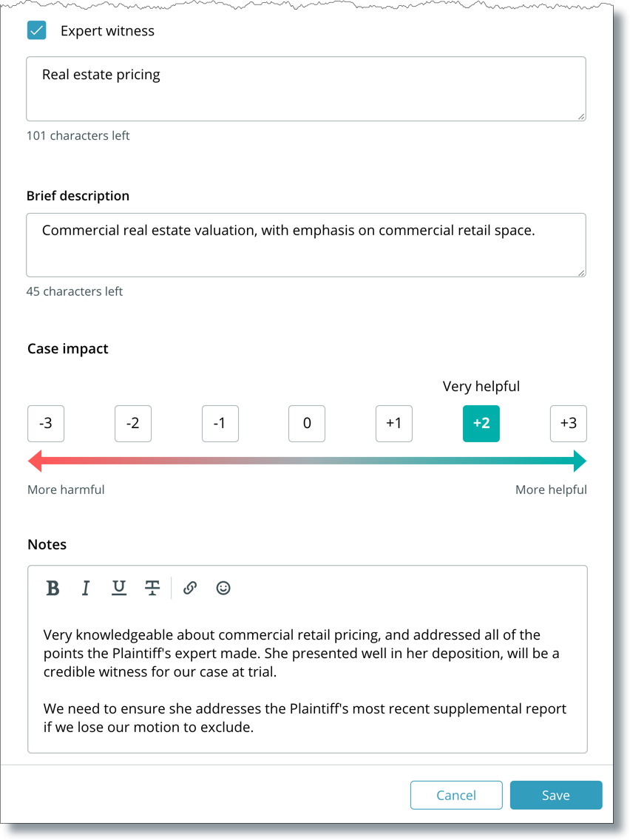The width and height of the screenshot is (630, 840).
Task: Click the Save button
Action: click(556, 795)
